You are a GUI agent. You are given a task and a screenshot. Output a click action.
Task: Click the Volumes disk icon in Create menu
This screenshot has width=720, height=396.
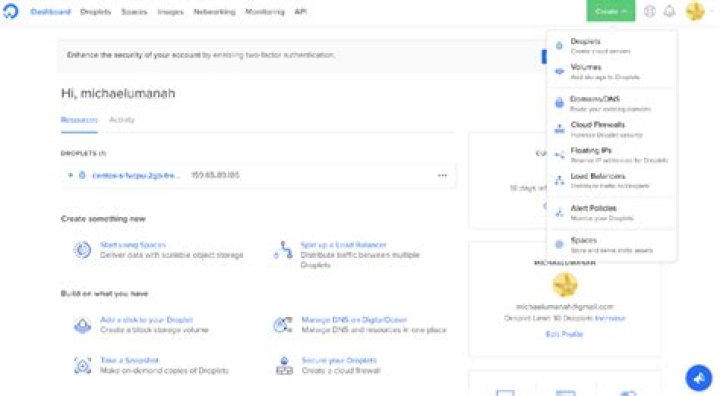[x=559, y=71]
